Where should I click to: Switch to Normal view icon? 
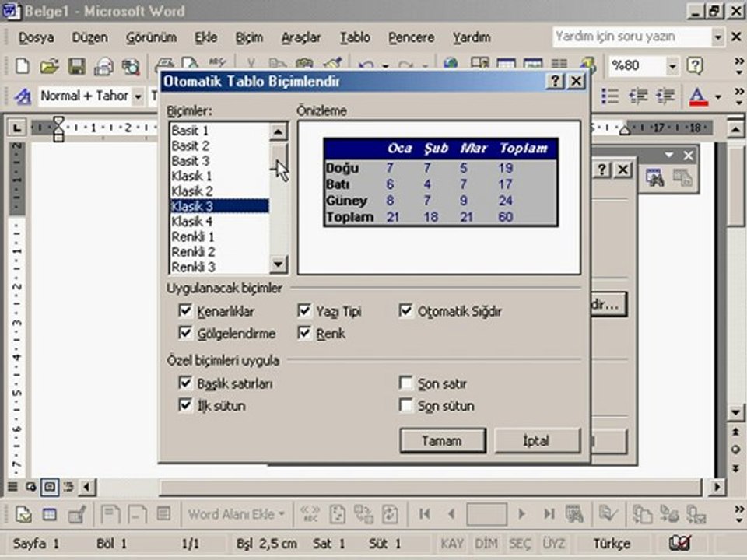[13, 487]
